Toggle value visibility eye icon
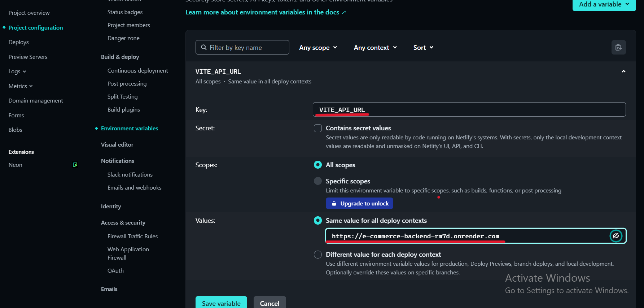The width and height of the screenshot is (644, 308). (x=616, y=236)
